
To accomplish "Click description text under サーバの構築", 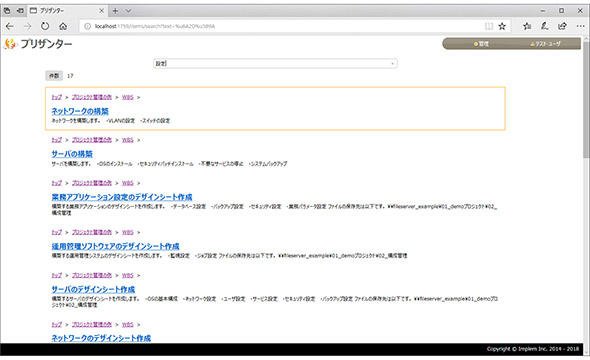I will [x=169, y=164].
